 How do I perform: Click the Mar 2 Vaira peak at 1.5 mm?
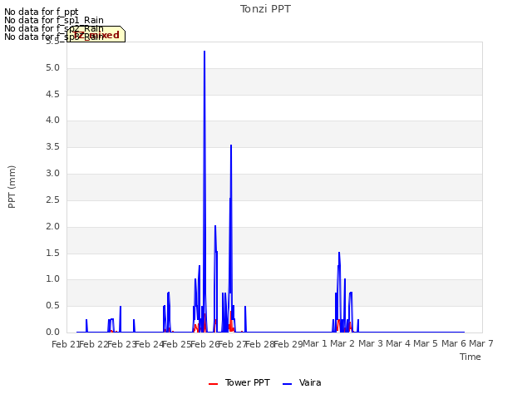point(339,253)
